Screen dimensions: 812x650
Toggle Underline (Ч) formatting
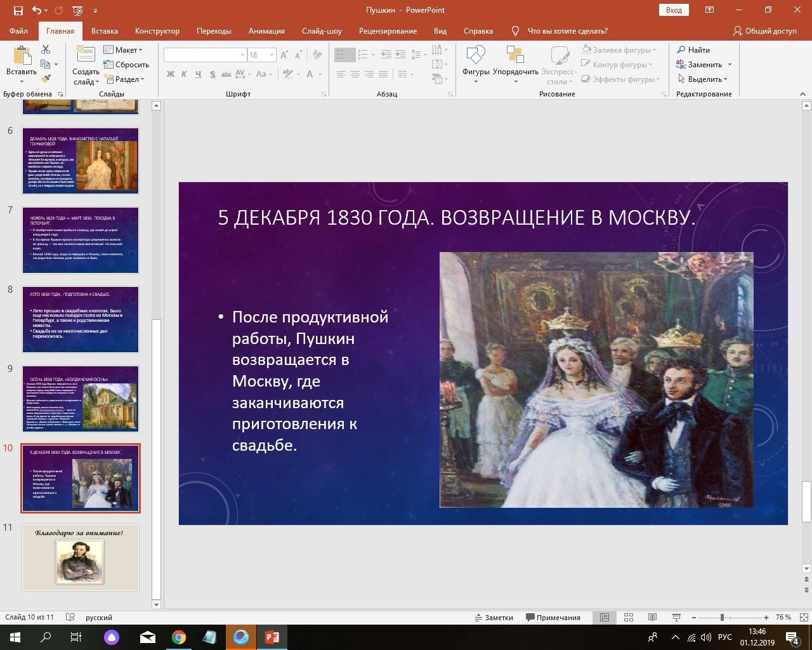coord(198,74)
